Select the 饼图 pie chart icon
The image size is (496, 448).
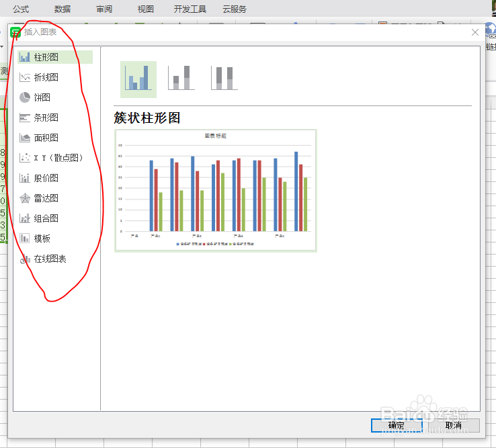click(x=25, y=97)
